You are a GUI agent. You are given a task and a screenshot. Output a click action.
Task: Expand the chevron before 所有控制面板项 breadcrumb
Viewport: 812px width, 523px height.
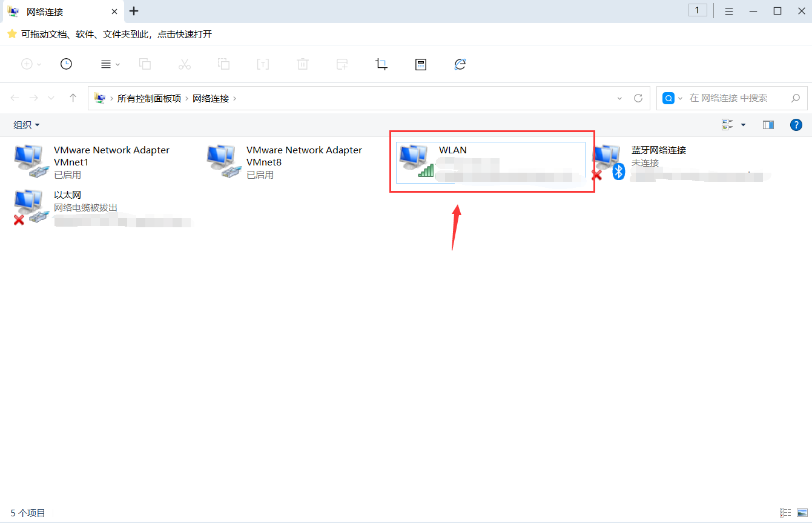point(111,98)
